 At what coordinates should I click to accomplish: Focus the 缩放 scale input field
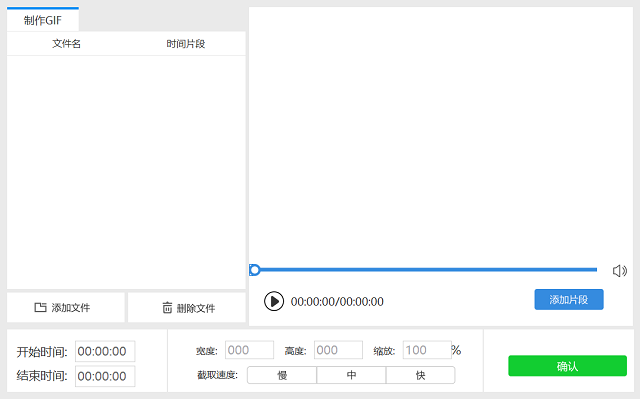pos(427,350)
